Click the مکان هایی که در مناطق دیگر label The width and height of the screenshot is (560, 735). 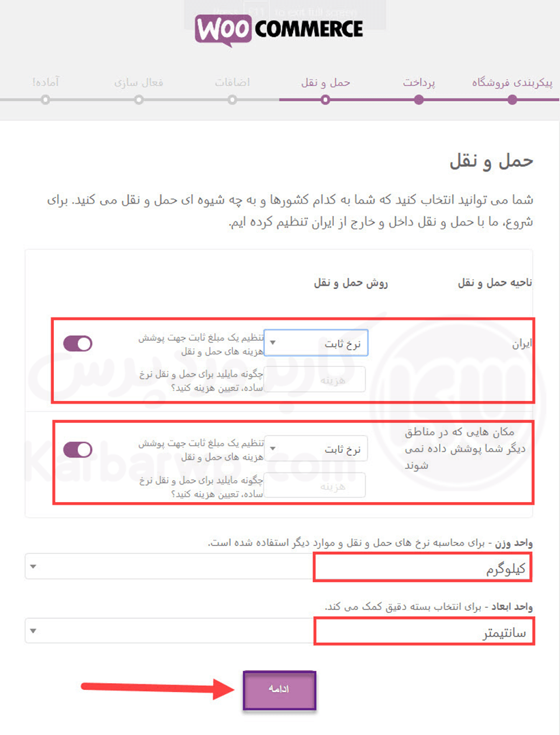click(465, 449)
